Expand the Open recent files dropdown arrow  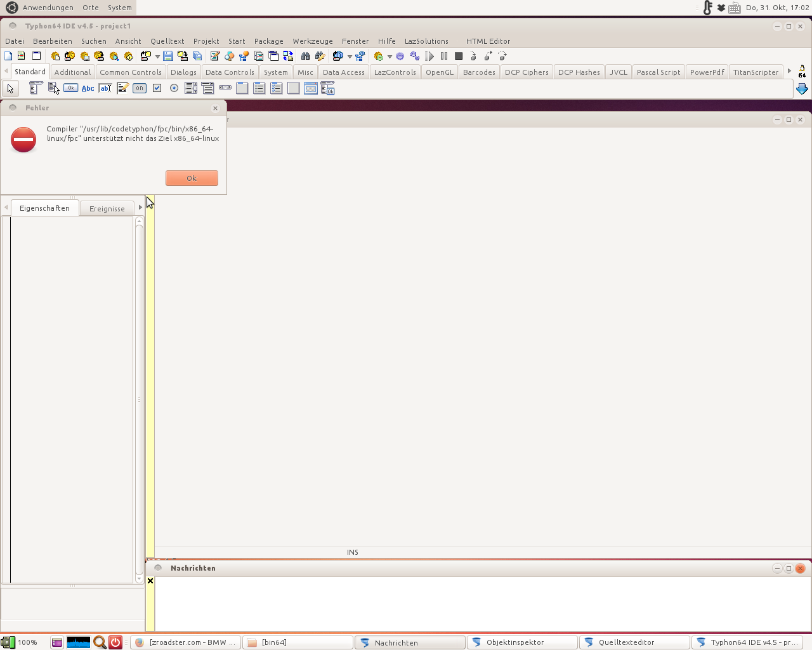point(157,56)
